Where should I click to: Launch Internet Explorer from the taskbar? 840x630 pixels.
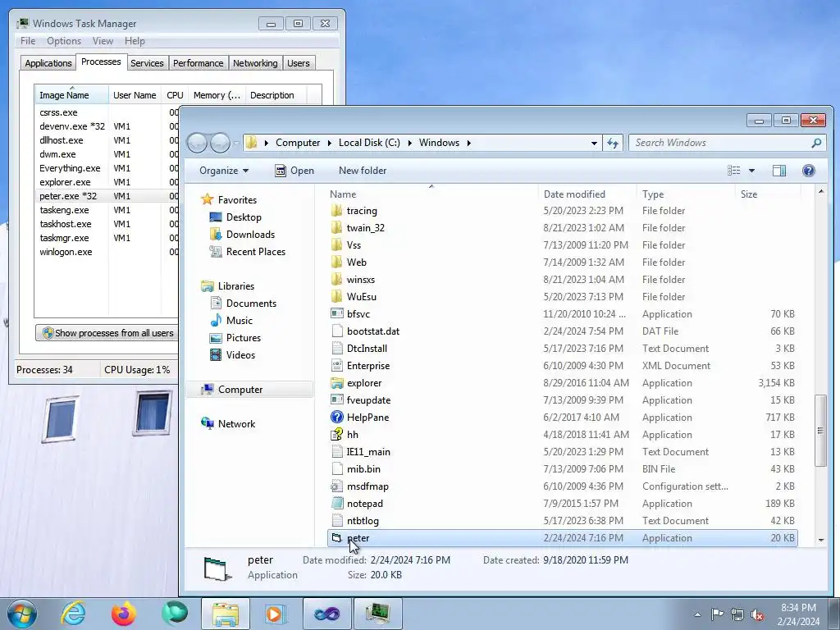pyautogui.click(x=73, y=614)
